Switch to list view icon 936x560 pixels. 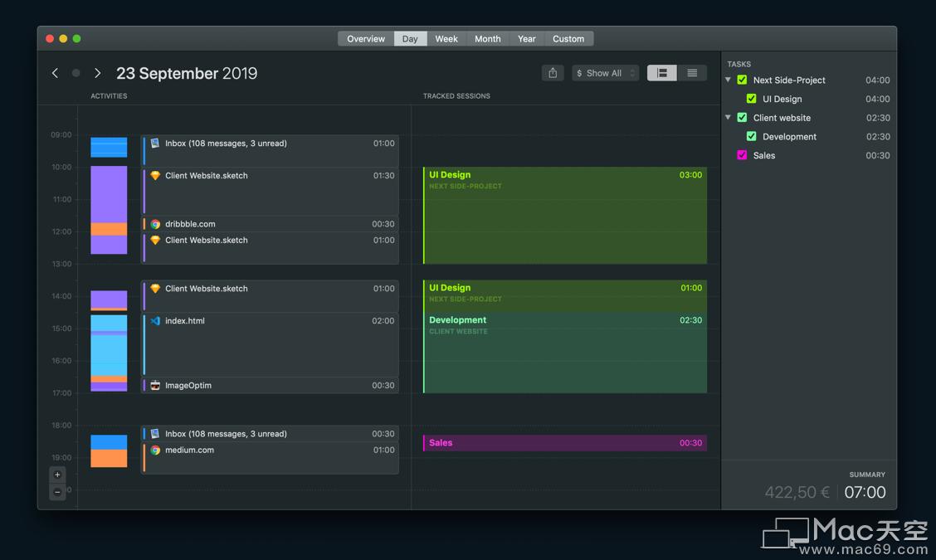(692, 73)
